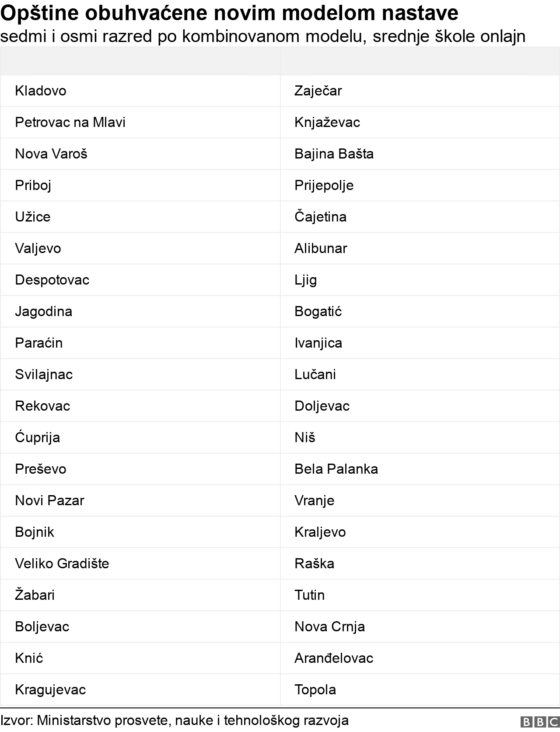Click the Ivanjica entry
The width and height of the screenshot is (560, 732).
point(318,343)
